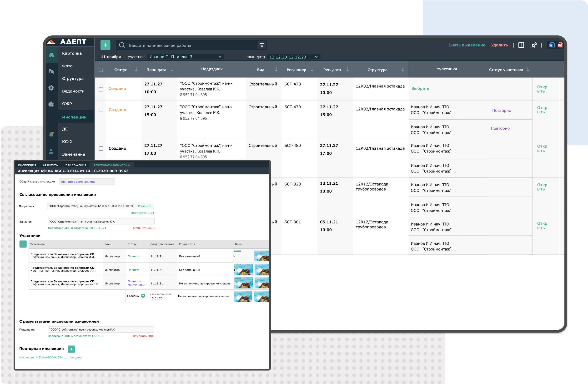588x384 pixels.
Task: Open the notifications bell in sidebar
Action: pos(51,134)
